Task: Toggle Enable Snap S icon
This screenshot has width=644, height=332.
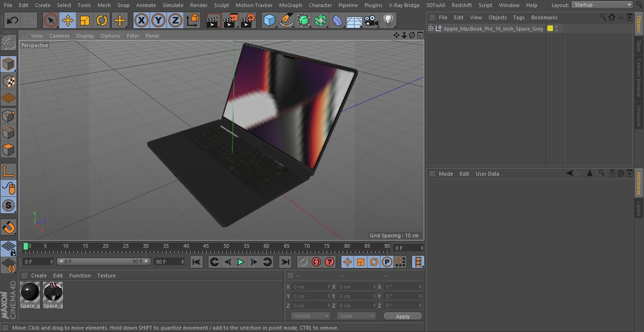Action: coord(8,205)
